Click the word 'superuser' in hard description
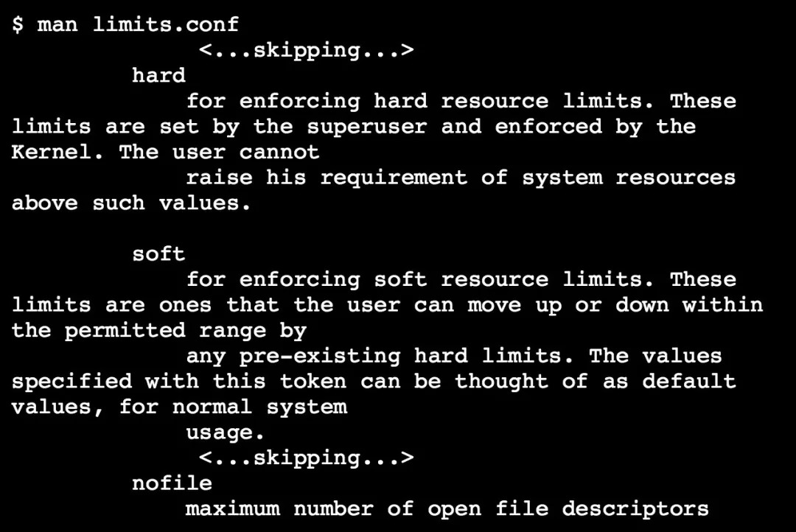Image resolution: width=796 pixels, height=532 pixels. click(366, 127)
